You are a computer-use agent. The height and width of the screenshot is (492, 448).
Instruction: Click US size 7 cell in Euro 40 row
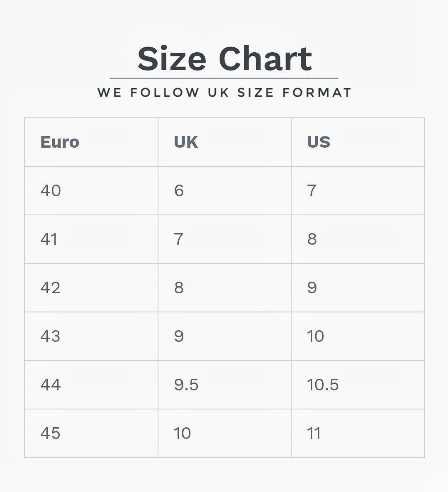tap(358, 191)
